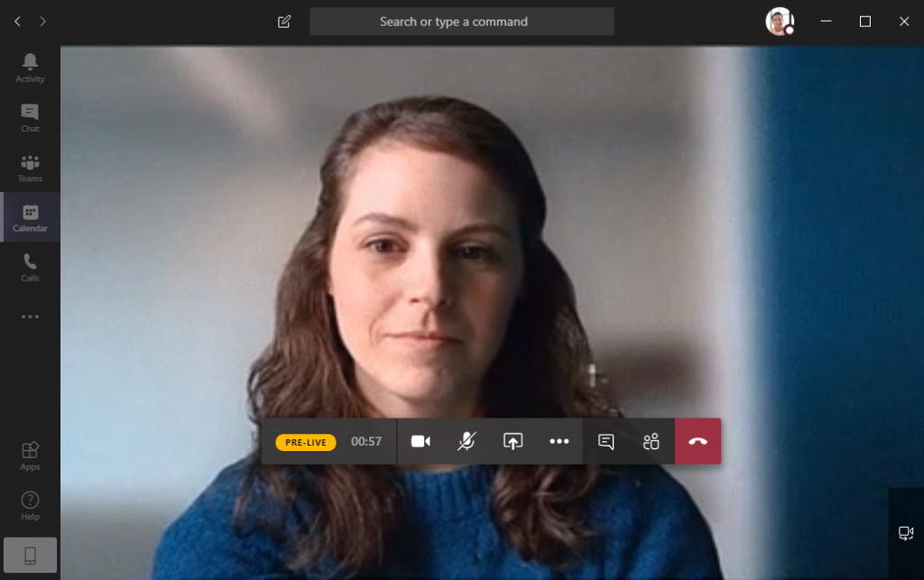Open more actions in meeting toolbar
This screenshot has height=580, width=924.
pyautogui.click(x=559, y=442)
